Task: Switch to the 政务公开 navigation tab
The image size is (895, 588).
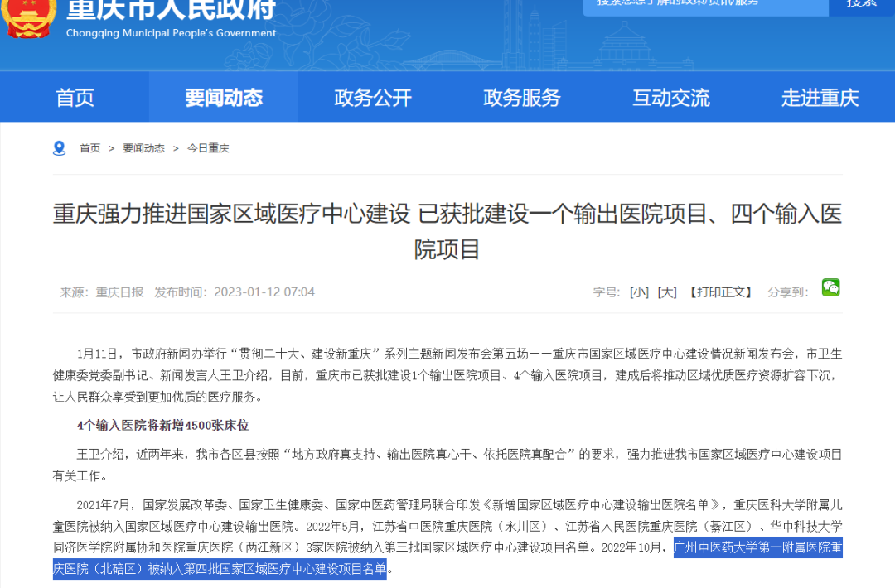Action: coord(372,97)
